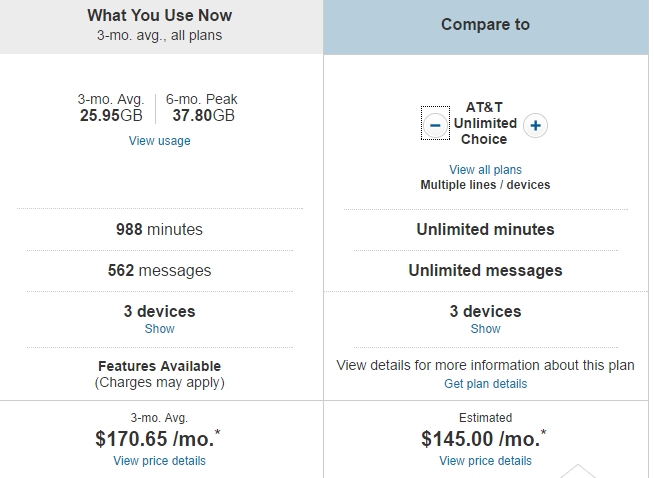Open the View all plans link

(x=485, y=170)
